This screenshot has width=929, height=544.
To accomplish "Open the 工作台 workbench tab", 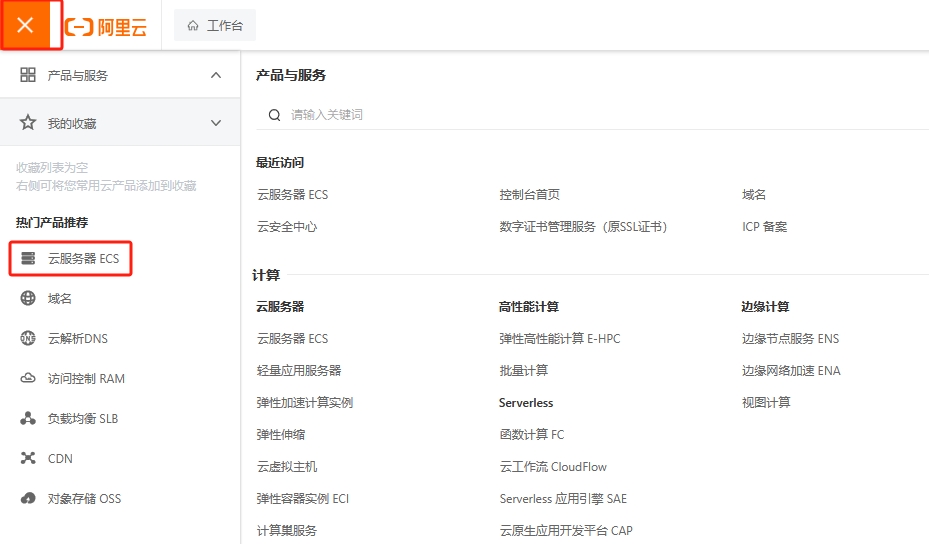I will coord(214,25).
